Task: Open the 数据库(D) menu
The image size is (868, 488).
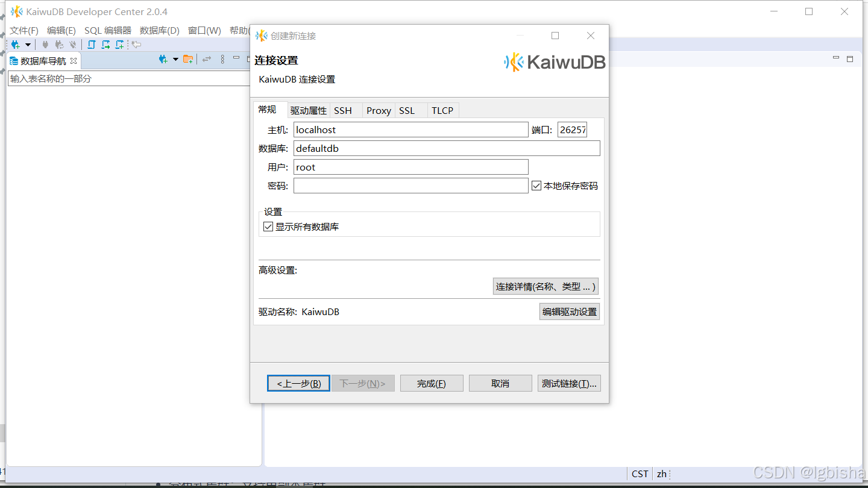Action: coord(160,30)
